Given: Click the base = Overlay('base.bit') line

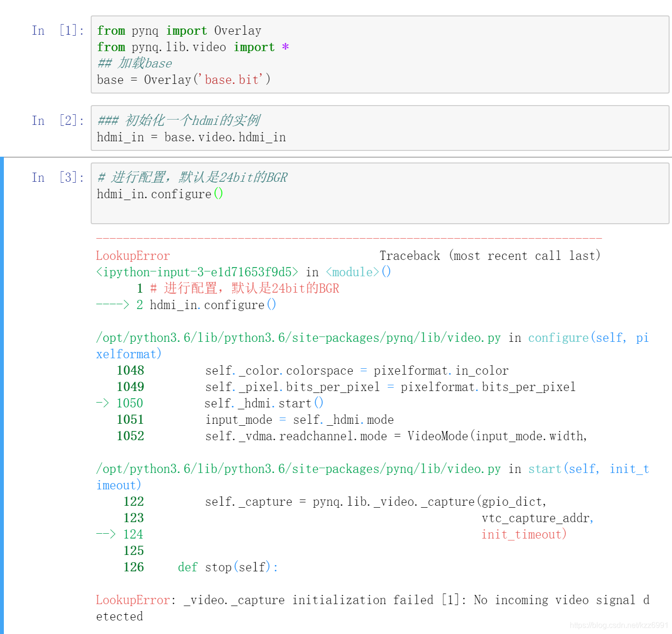Looking at the screenshot, I should pyautogui.click(x=184, y=80).
